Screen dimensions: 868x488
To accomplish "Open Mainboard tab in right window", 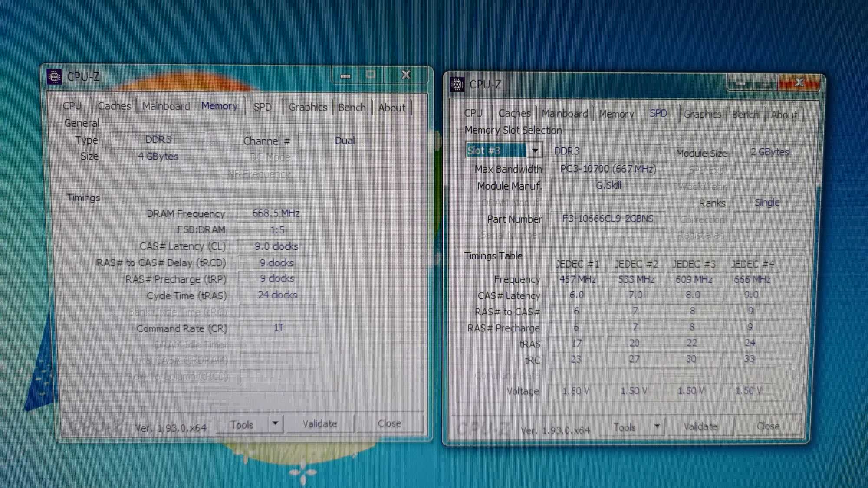I will tap(565, 114).
